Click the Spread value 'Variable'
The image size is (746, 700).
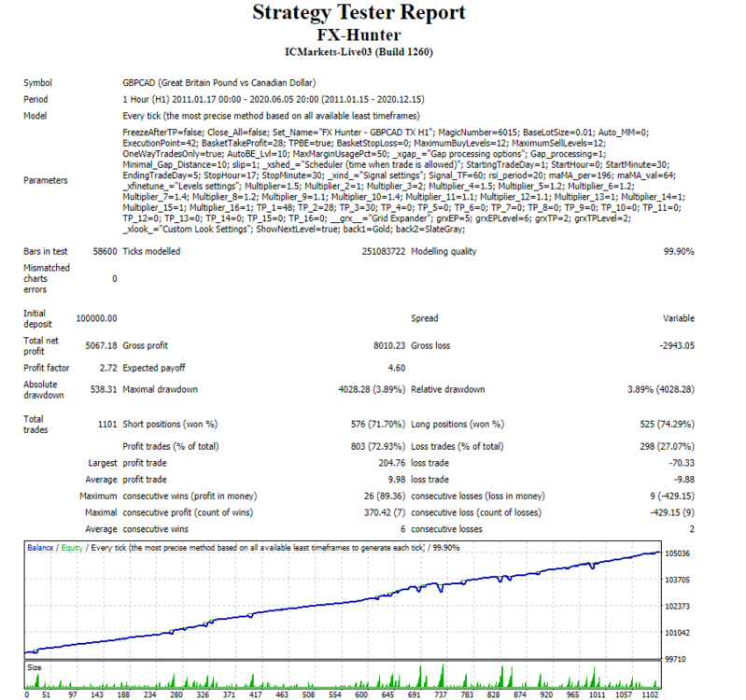(x=679, y=318)
